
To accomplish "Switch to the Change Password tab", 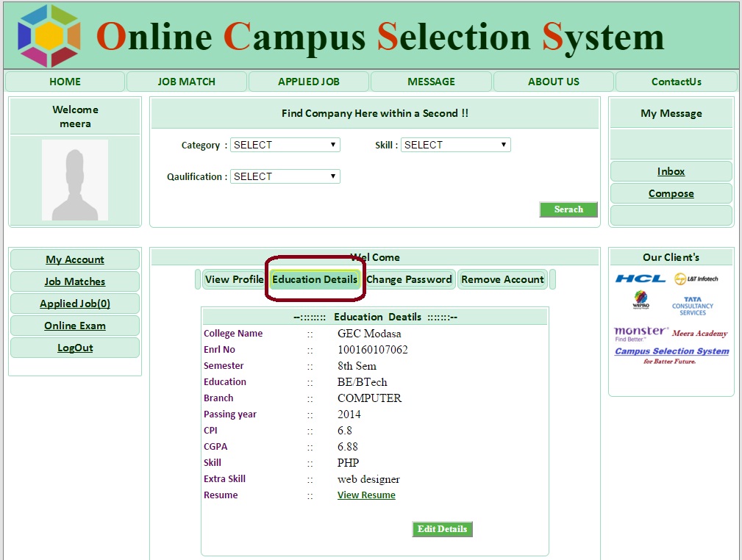I will pos(409,279).
